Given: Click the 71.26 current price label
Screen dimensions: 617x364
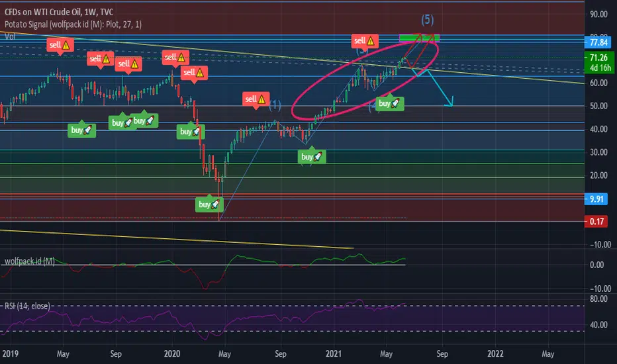Looking at the screenshot, I should [598, 58].
